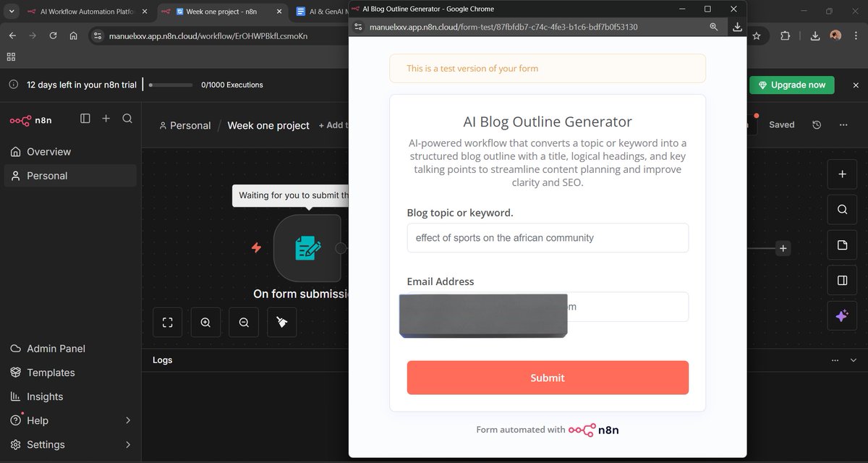Open the Chrome tab search chevron
868x463 pixels.
pyautogui.click(x=12, y=12)
